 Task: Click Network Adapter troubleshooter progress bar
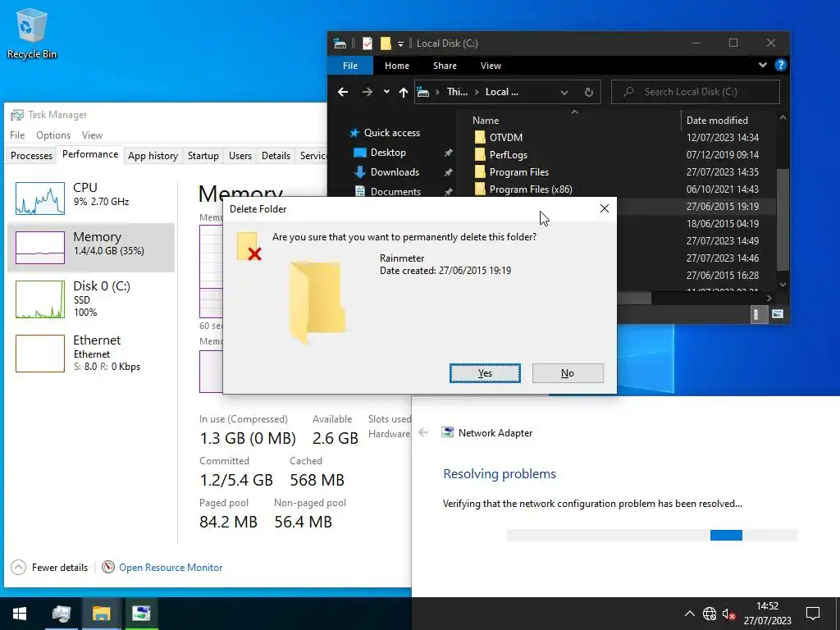click(652, 535)
